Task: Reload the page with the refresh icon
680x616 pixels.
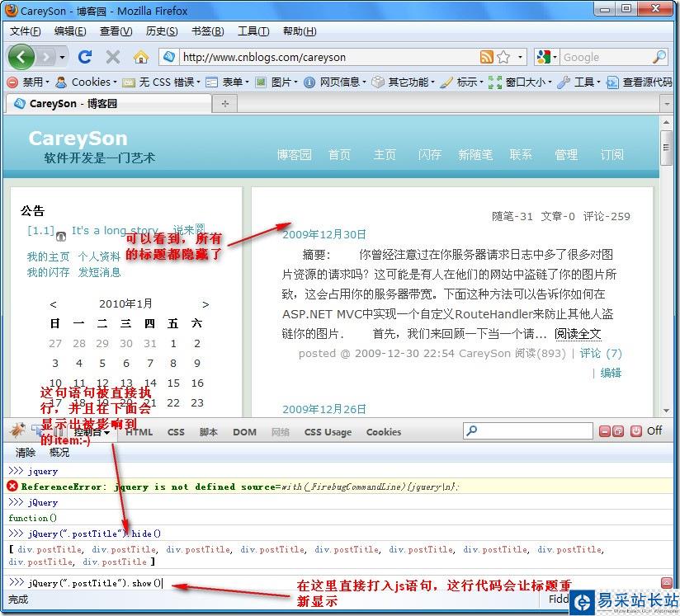Action: pos(85,57)
